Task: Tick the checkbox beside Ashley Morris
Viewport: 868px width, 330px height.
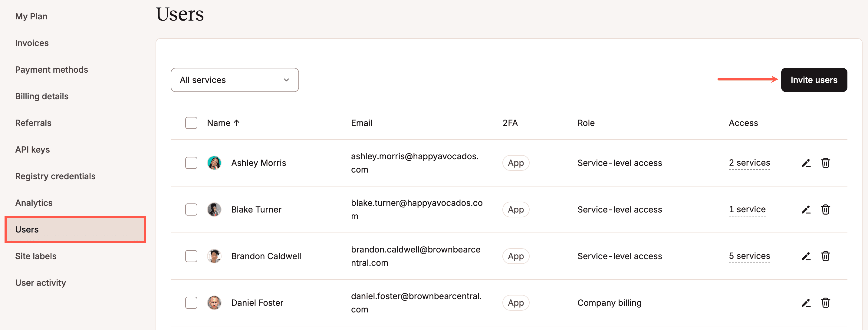Action: (191, 163)
